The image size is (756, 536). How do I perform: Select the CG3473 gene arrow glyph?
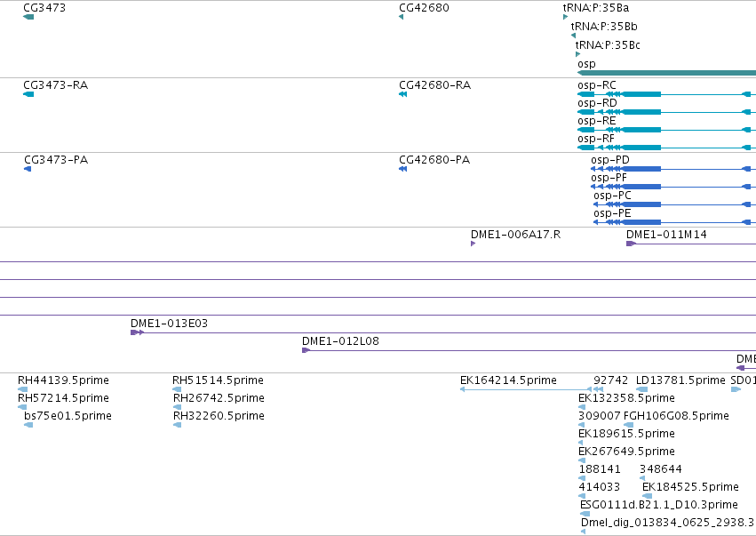pos(28,17)
